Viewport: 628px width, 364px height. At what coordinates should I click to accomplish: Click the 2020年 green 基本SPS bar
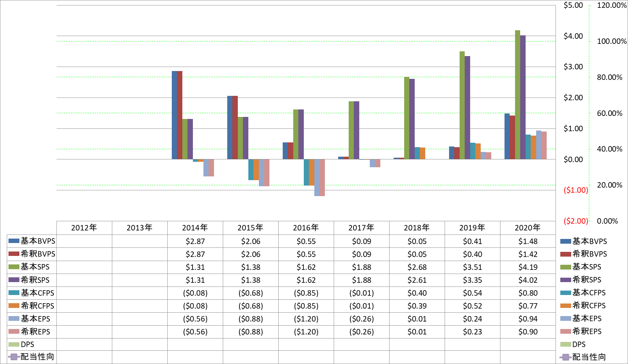[x=517, y=95]
